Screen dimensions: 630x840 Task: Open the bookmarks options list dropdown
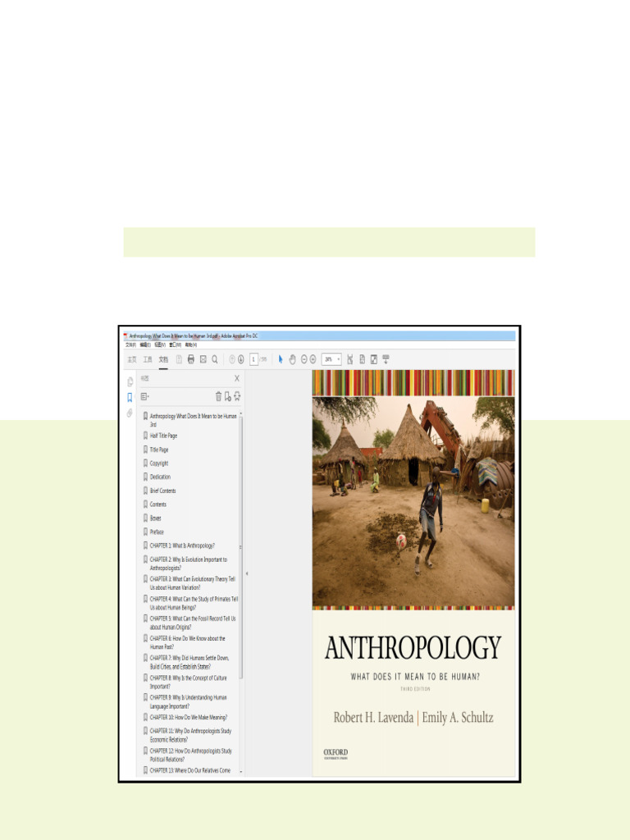145,396
